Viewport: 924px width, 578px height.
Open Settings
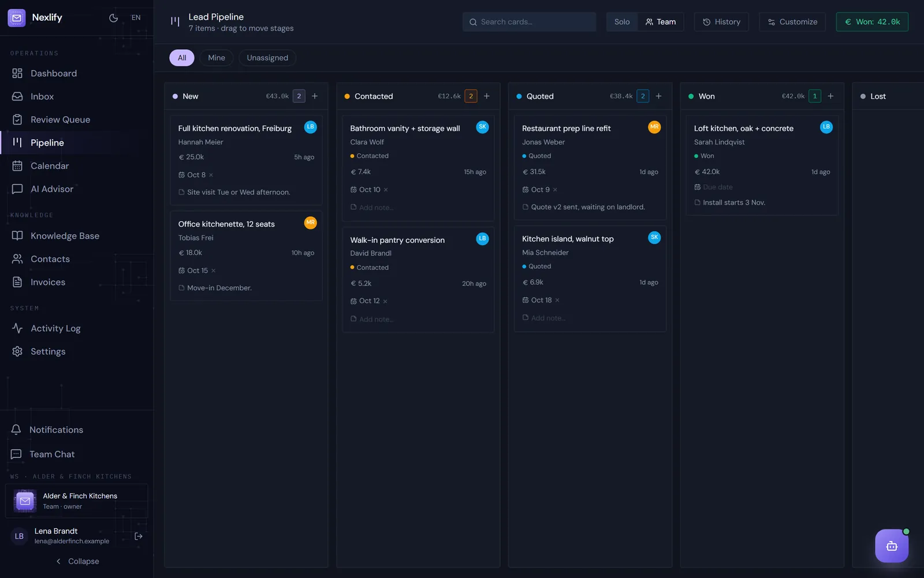(x=77, y=351)
